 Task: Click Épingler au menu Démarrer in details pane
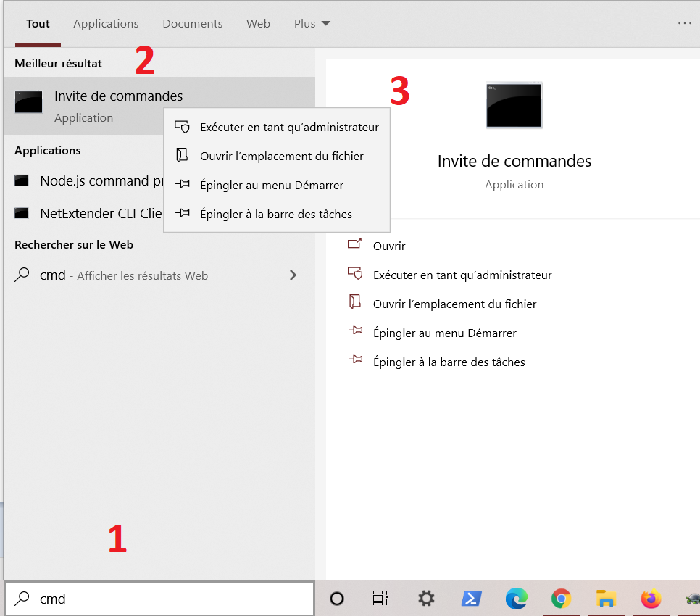pos(445,333)
